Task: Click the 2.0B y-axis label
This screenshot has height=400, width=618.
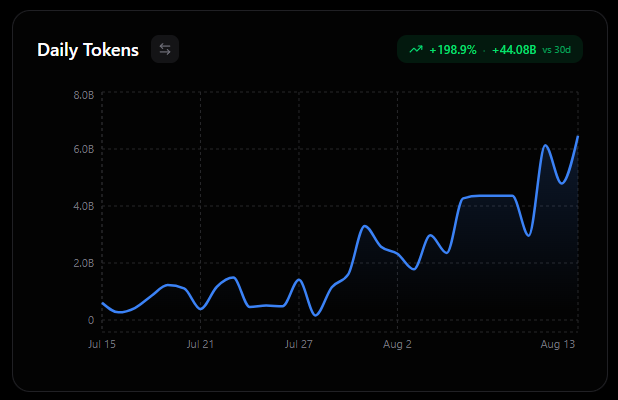Action: (84, 263)
